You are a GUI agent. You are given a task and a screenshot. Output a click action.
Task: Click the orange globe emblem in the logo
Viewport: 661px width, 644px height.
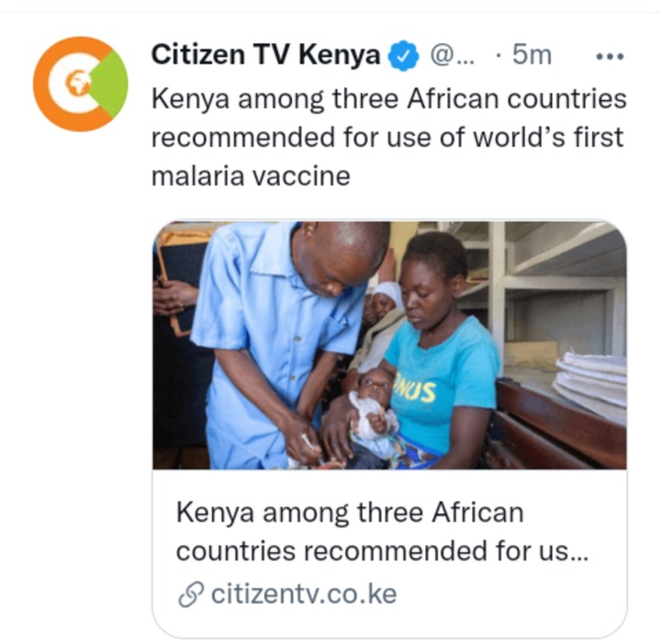77,83
